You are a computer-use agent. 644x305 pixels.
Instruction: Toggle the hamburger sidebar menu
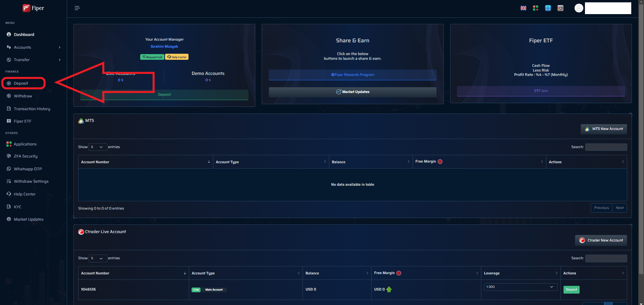(77, 8)
